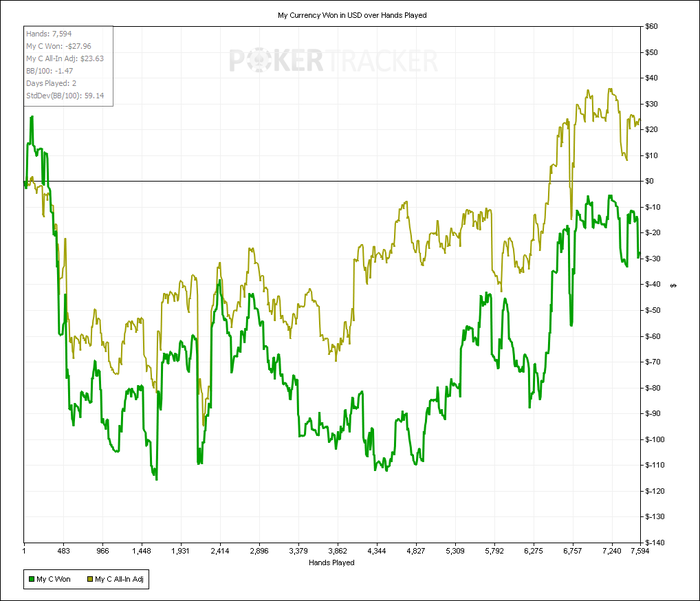Click the y-axis label $-20
The height and width of the screenshot is (601, 700).
[653, 233]
